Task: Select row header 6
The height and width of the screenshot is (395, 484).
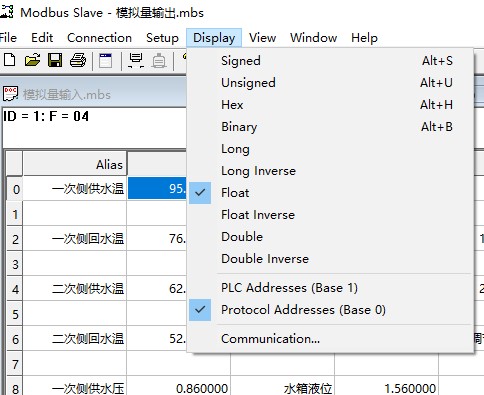Action: (x=15, y=339)
